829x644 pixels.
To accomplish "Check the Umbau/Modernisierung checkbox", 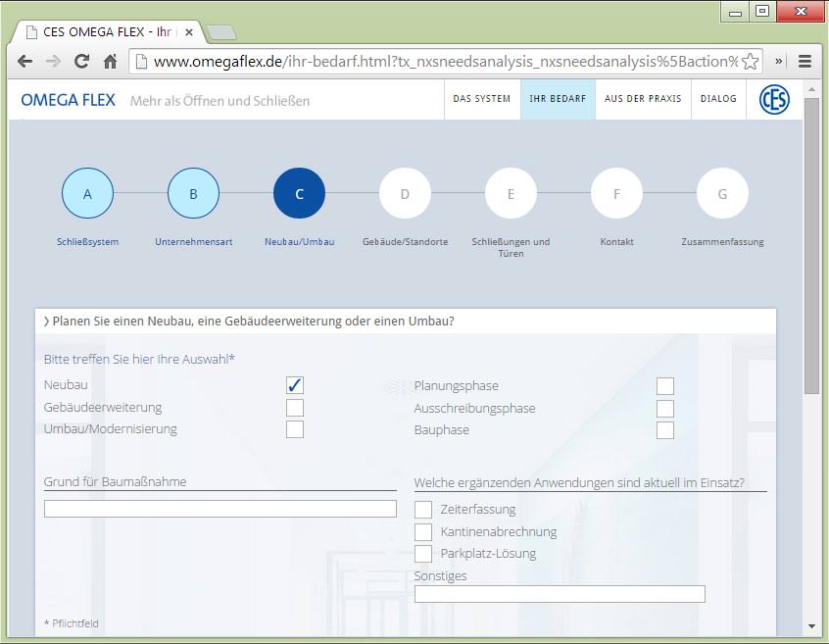I will pyautogui.click(x=295, y=429).
